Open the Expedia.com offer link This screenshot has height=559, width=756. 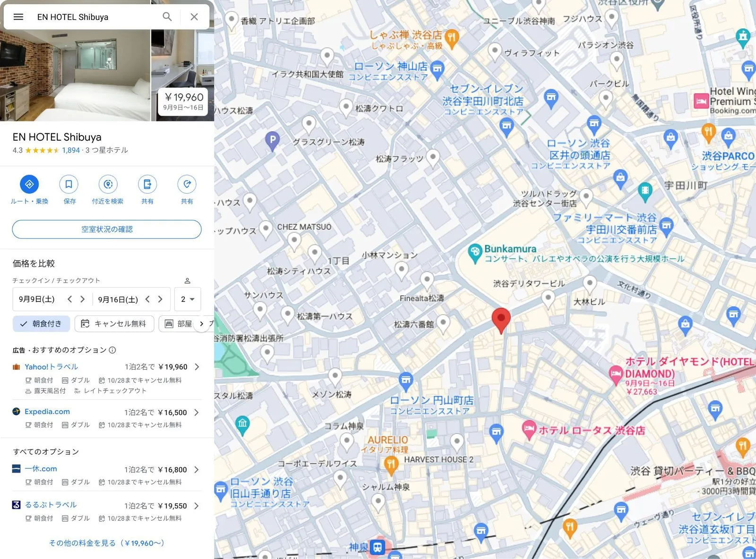click(47, 412)
